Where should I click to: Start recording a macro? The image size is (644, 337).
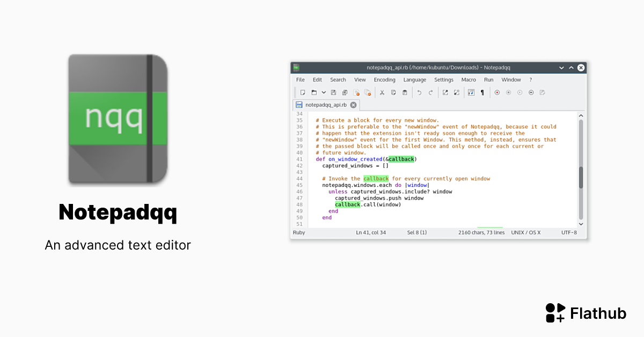[496, 92]
